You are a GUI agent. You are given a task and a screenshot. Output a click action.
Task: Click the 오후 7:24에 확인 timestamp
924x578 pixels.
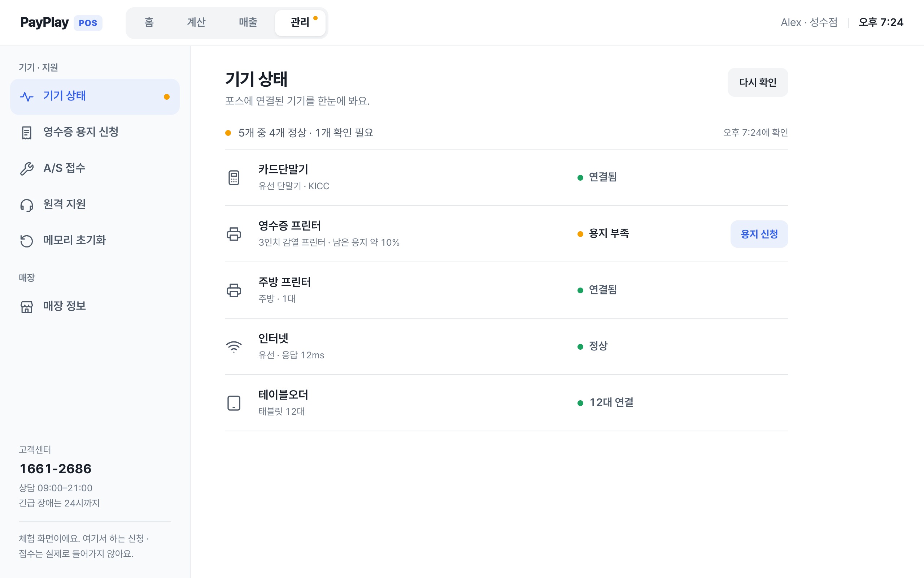point(755,132)
